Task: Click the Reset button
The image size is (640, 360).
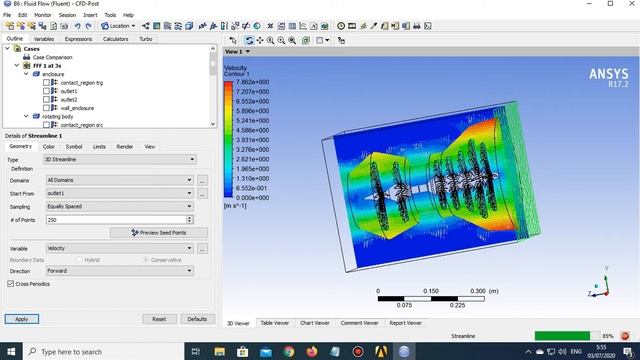Action: click(159, 319)
